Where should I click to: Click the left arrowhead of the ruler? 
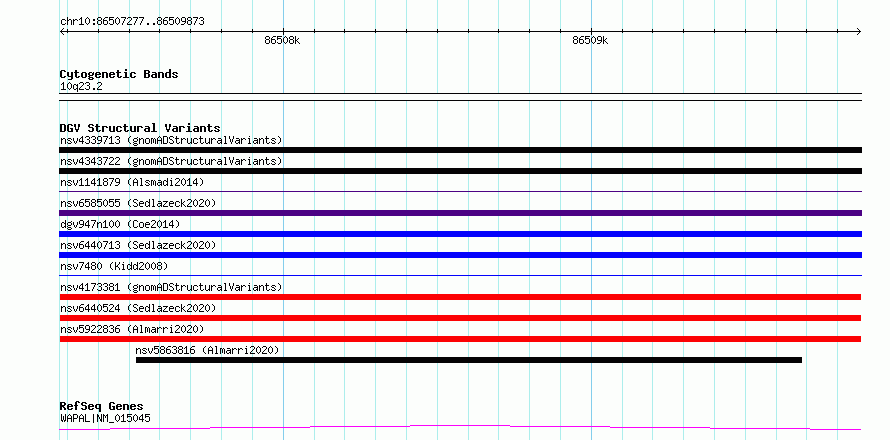point(63,31)
